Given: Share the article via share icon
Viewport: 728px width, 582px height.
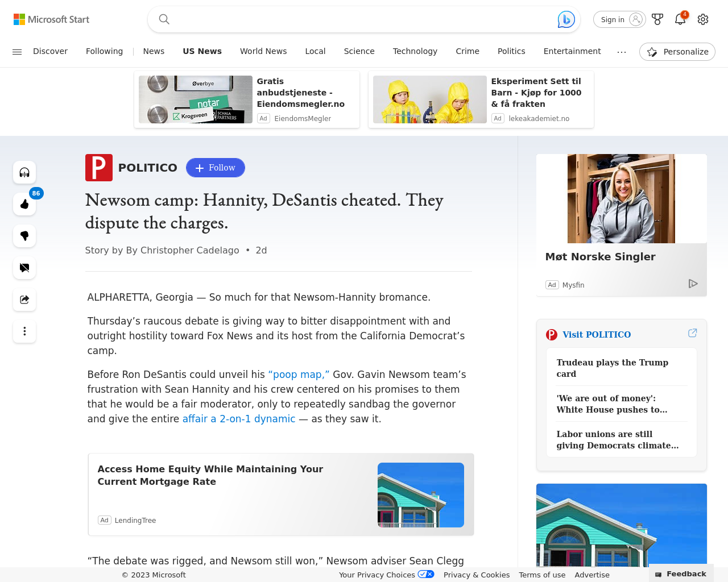Looking at the screenshot, I should click(24, 300).
